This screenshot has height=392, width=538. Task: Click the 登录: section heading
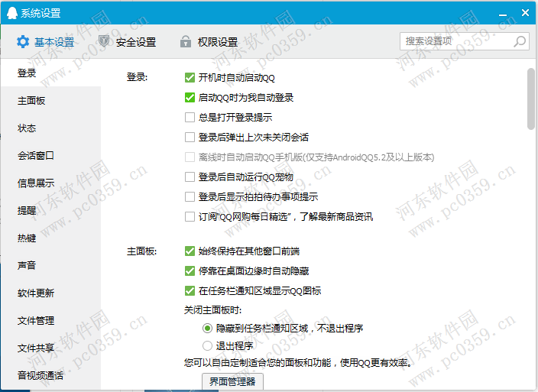coord(137,77)
